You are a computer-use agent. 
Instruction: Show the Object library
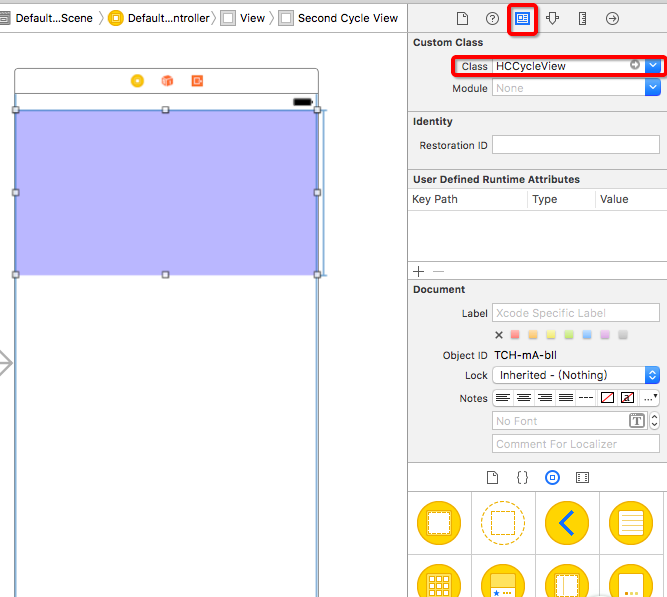[x=552, y=477]
